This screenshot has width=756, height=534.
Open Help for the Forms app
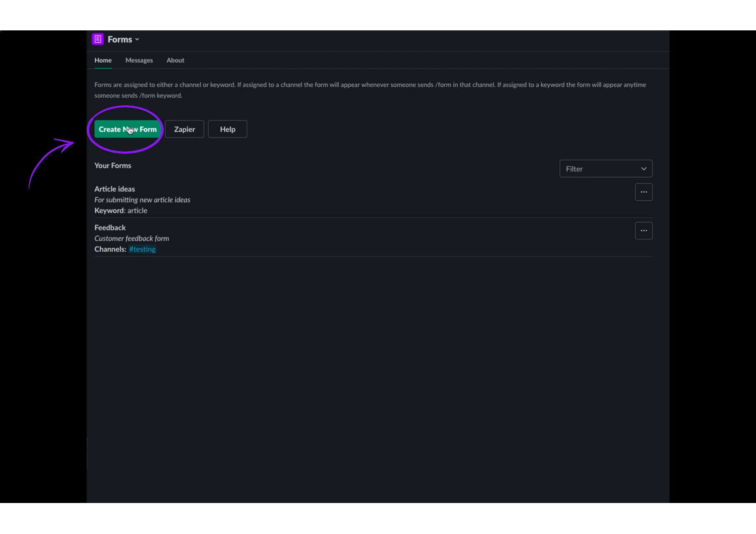227,129
